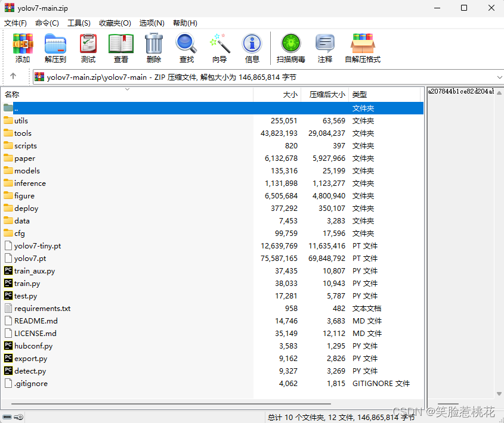Open the Wizard (向导) wand icon

coord(219,43)
